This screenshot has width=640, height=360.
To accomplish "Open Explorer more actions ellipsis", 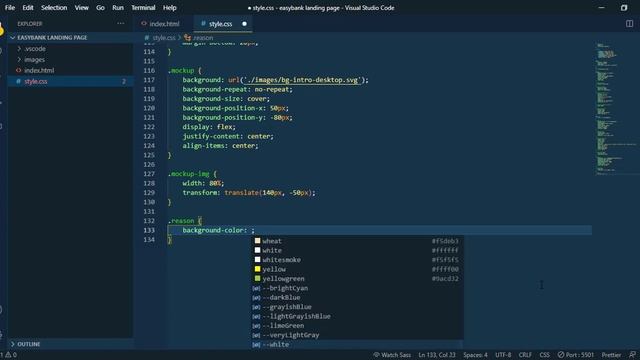I will (120, 24).
